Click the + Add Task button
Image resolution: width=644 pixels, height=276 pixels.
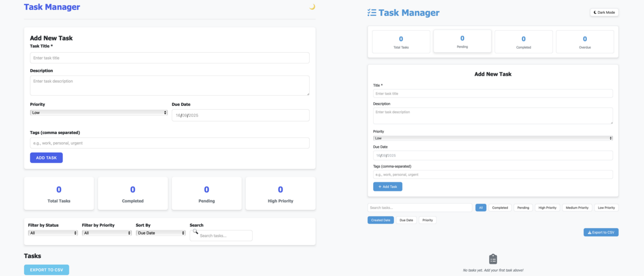click(x=387, y=187)
